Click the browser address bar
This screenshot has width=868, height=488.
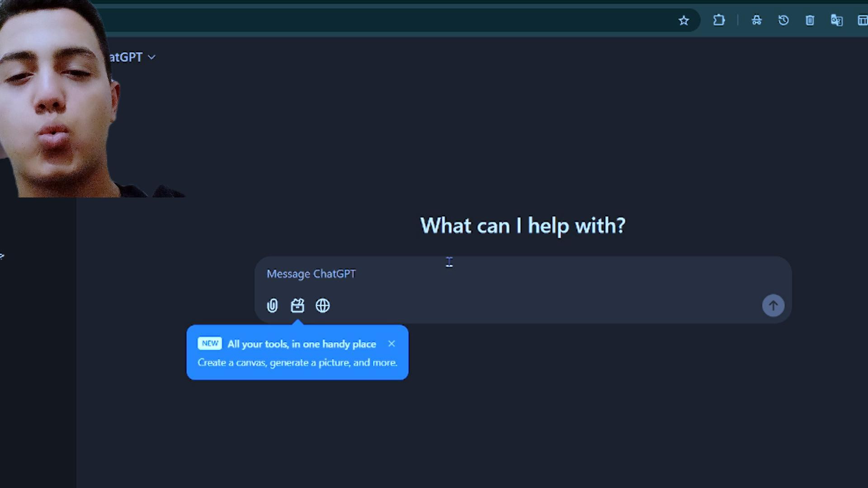click(x=384, y=20)
